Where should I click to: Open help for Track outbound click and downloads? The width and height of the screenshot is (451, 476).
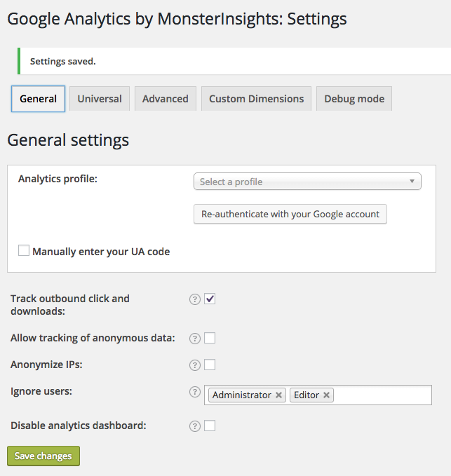[195, 299]
